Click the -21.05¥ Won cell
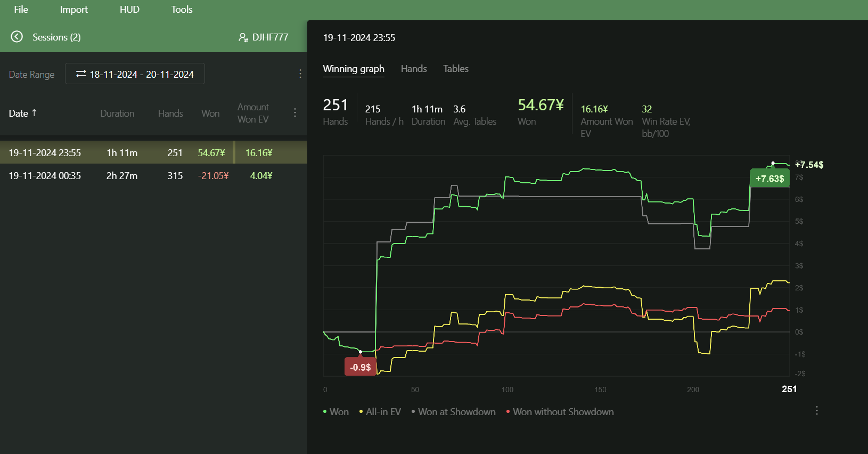The width and height of the screenshot is (868, 454). [x=214, y=176]
